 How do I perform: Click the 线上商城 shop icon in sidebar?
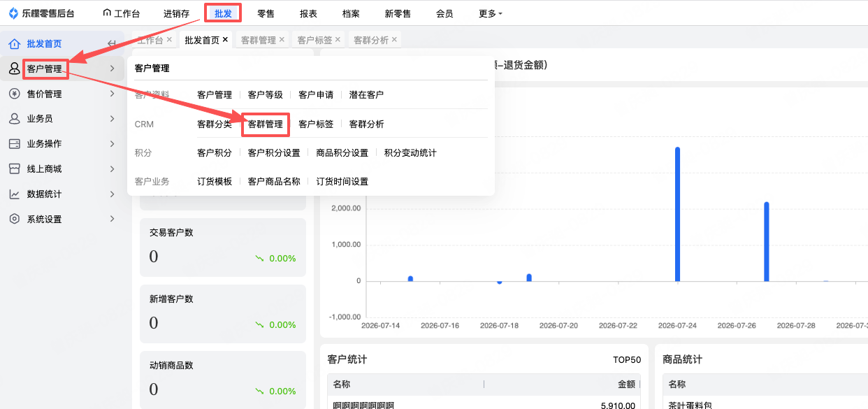click(14, 169)
